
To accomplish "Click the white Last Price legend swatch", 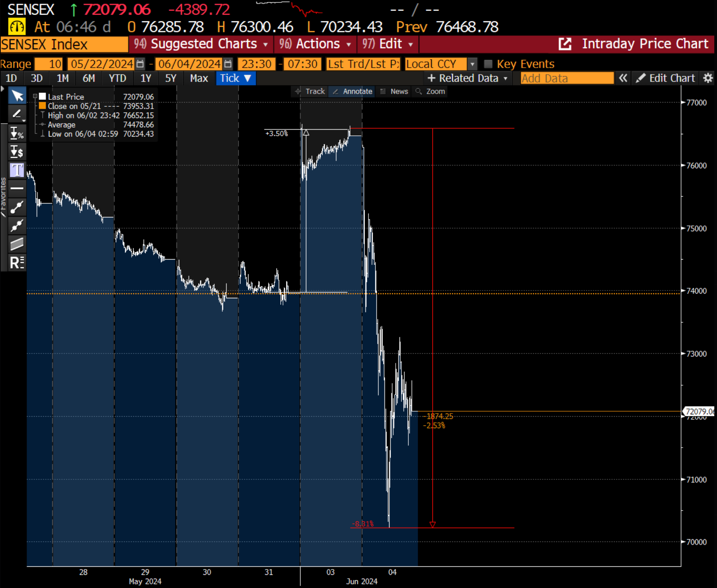I will [x=43, y=96].
